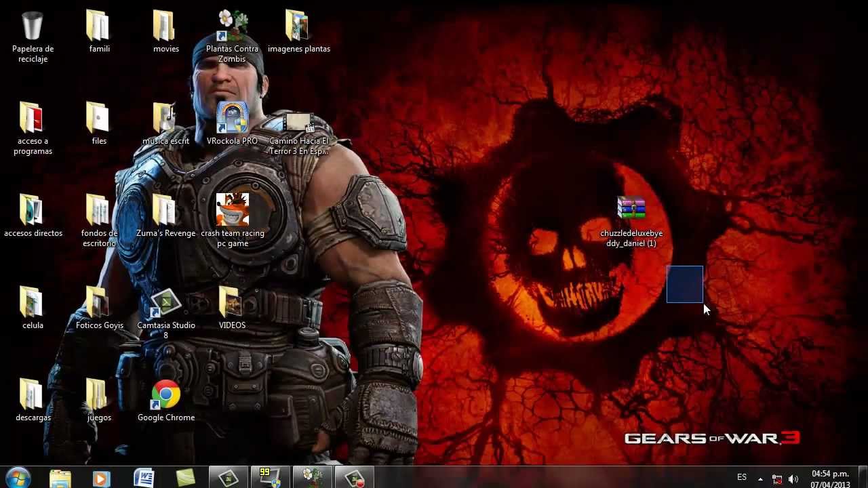
Task: Open the acceso a programas folder
Action: tap(33, 129)
